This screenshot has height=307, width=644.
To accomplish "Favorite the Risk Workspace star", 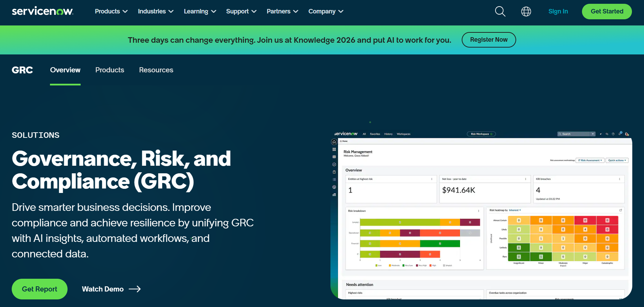I will (491, 134).
